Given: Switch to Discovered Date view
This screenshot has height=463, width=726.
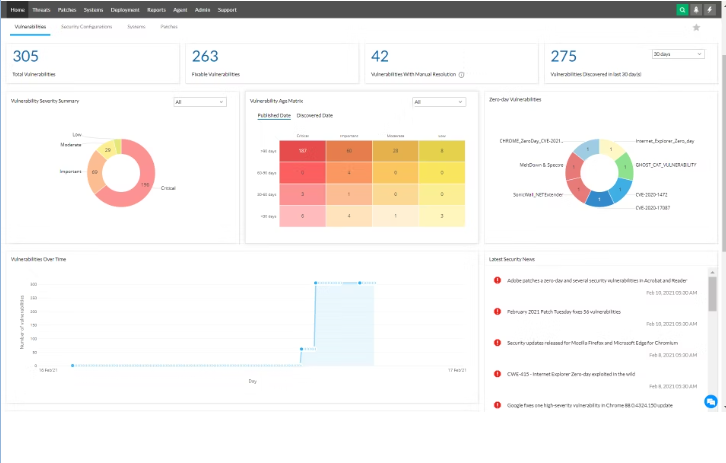Looking at the screenshot, I should (315, 115).
